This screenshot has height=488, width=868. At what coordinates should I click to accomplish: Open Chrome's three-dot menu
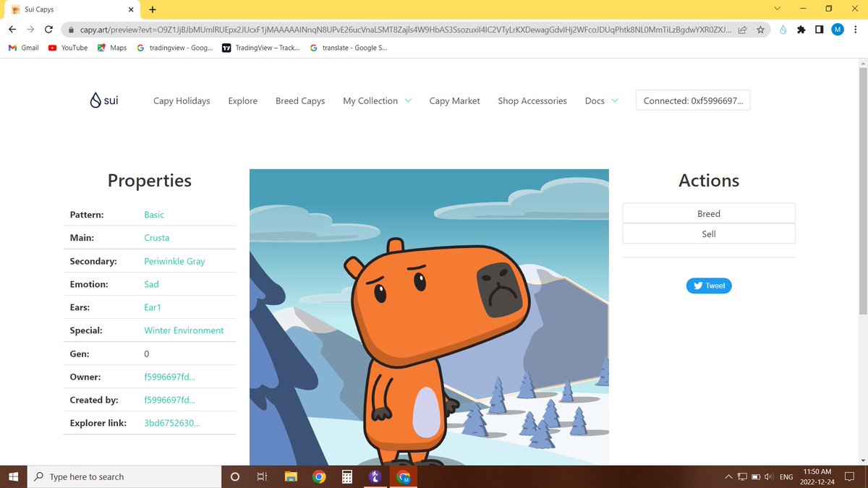[855, 30]
